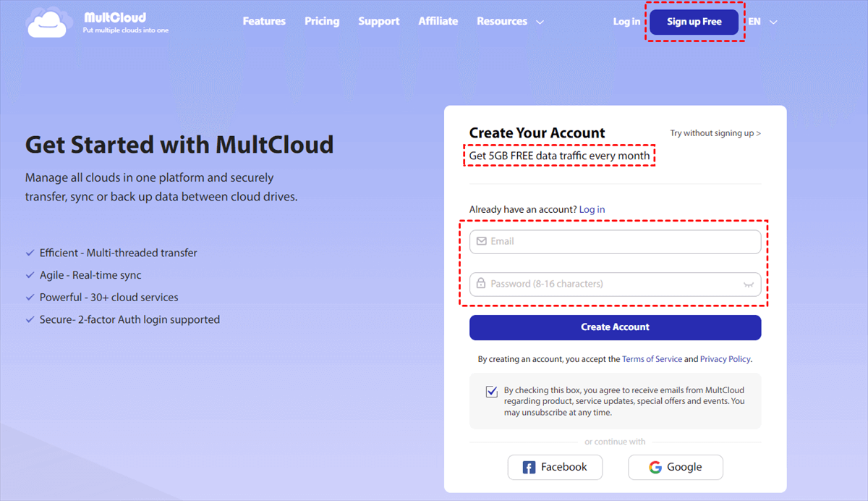The width and height of the screenshot is (868, 501).
Task: Click the Create Account button
Action: pos(616,327)
